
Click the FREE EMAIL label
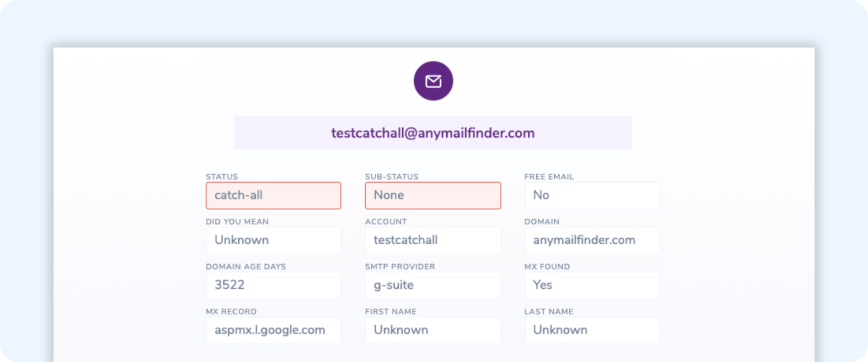(549, 176)
